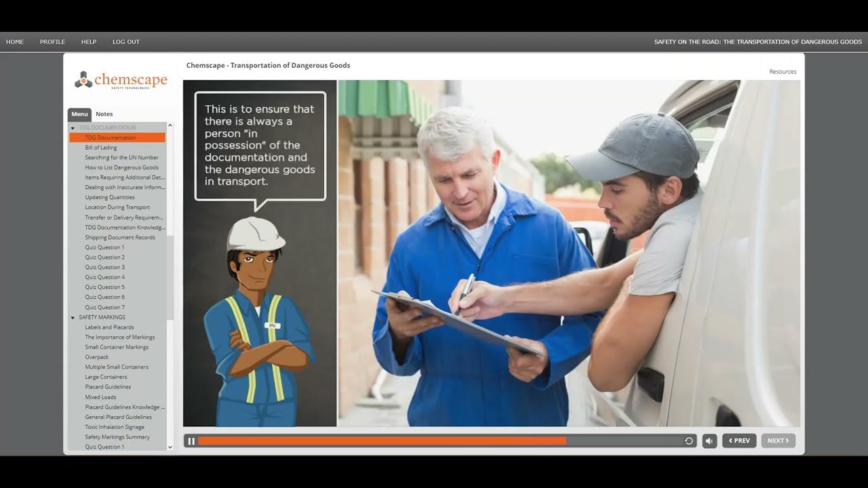Collapse the TDG Documentation section
The width and height of the screenshot is (868, 488).
[x=73, y=128]
